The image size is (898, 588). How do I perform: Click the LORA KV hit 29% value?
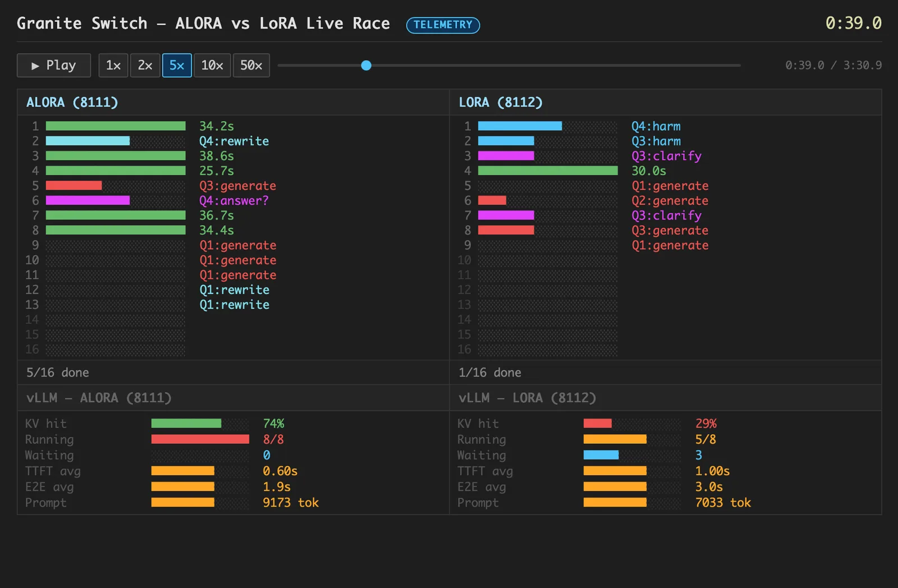click(706, 424)
